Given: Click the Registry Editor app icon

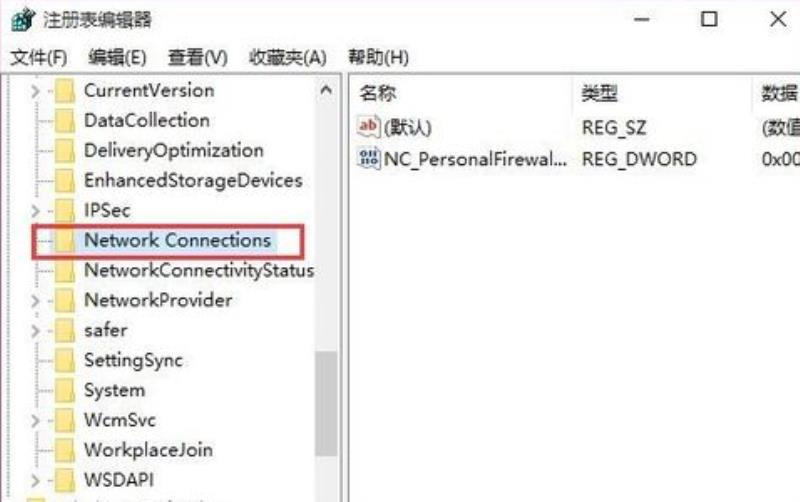Looking at the screenshot, I should point(23,19).
